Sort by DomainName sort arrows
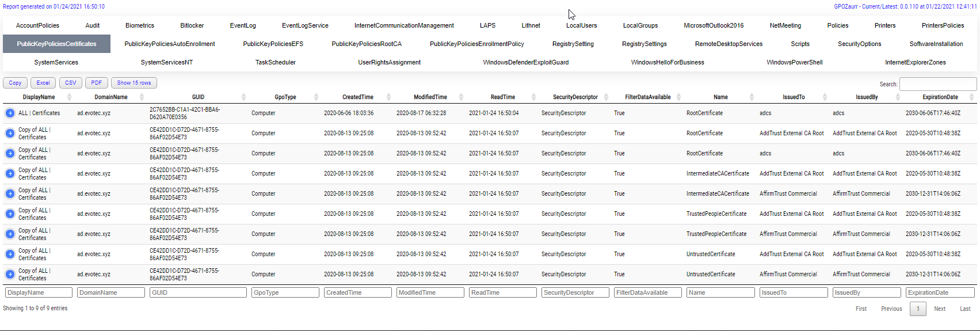Image resolution: width=980 pixels, height=331 pixels. (x=142, y=97)
